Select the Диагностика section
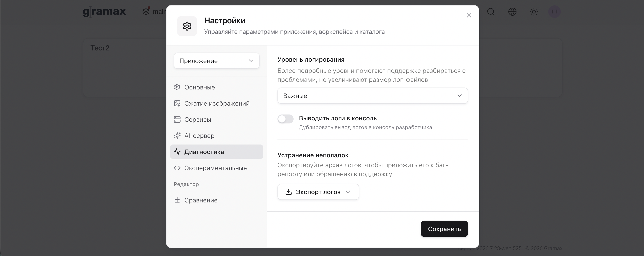This screenshot has height=256, width=644. (217, 152)
